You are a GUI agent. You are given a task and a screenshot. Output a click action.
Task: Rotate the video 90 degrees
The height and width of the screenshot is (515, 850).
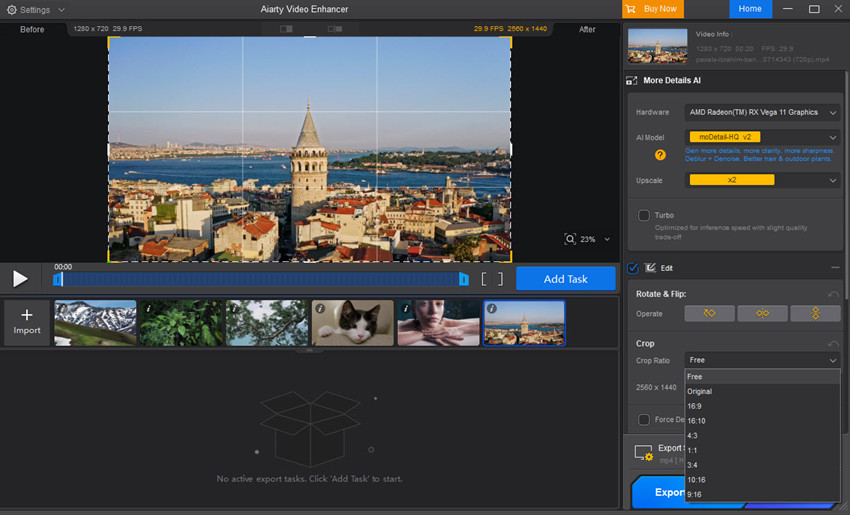pos(710,313)
